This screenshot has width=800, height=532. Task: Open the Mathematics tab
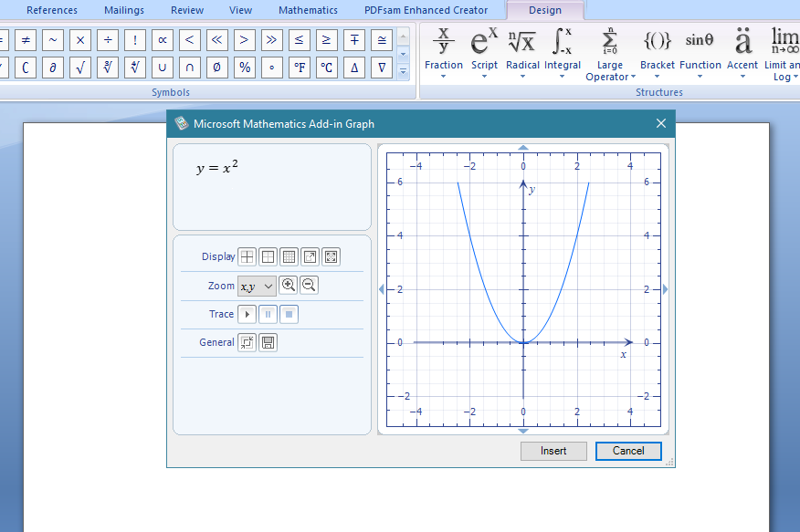(308, 10)
